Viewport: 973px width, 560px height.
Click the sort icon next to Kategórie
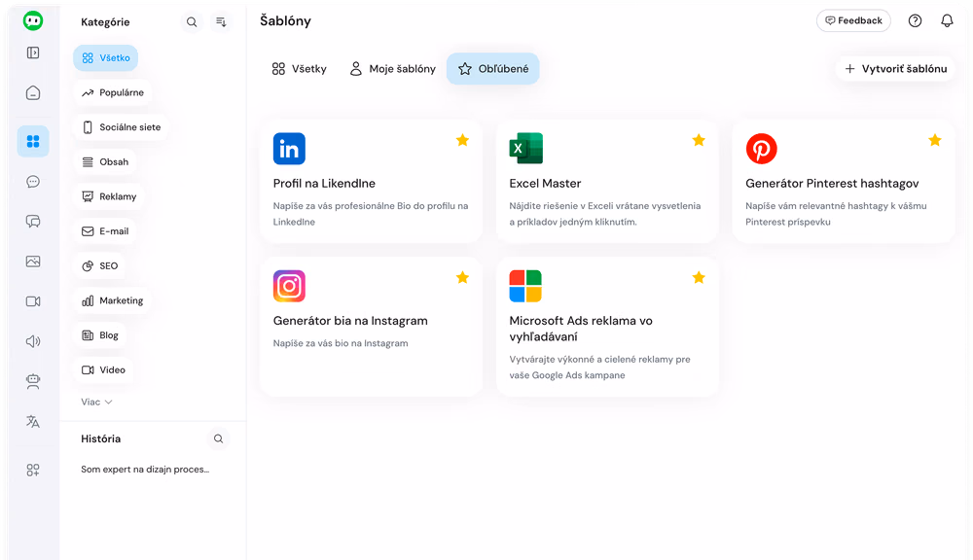pyautogui.click(x=220, y=21)
